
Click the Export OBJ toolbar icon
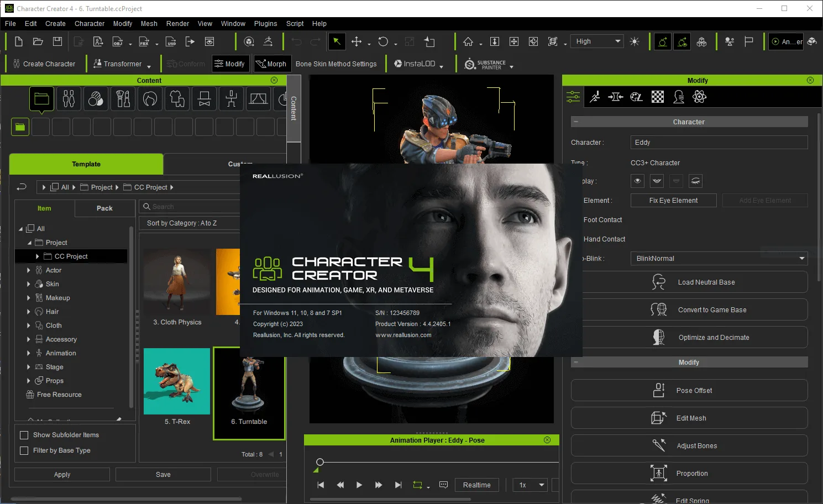tap(118, 41)
